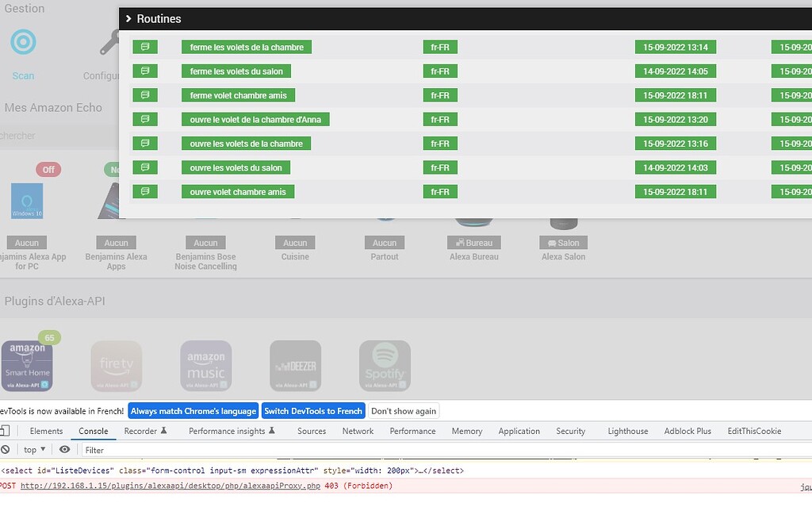Click the routine icon beside 'ferme les volets du salon'
The height and width of the screenshot is (511, 812).
tap(145, 71)
